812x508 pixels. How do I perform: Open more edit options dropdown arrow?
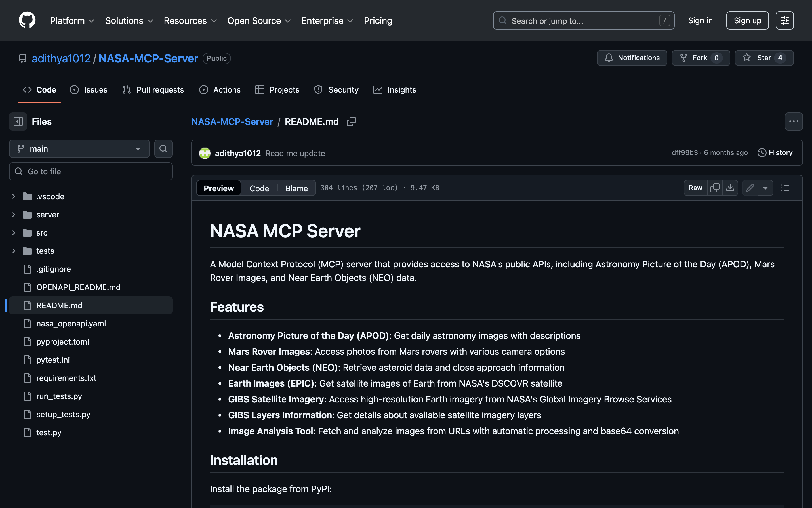(x=765, y=188)
